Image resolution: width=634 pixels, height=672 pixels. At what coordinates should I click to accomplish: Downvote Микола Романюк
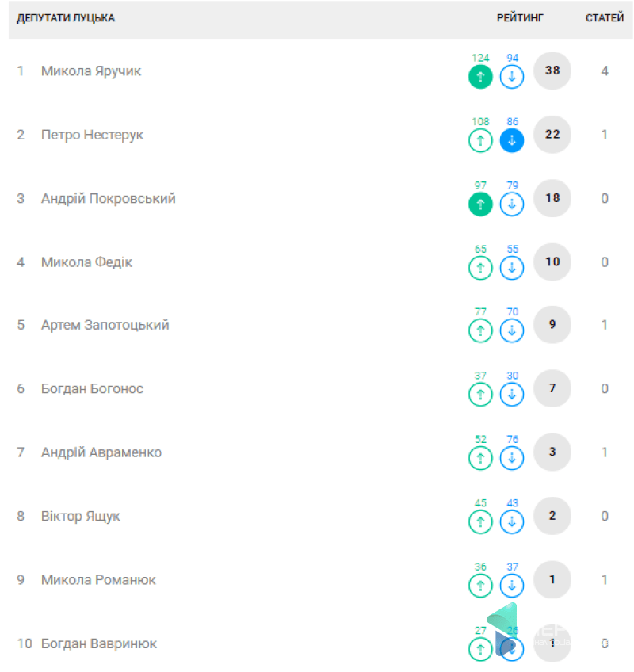(x=512, y=585)
